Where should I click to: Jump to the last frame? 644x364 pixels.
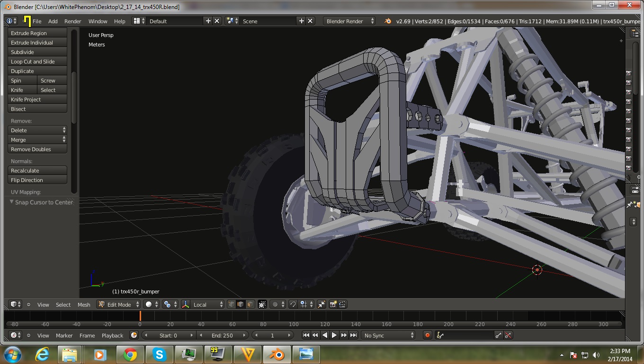(353, 335)
